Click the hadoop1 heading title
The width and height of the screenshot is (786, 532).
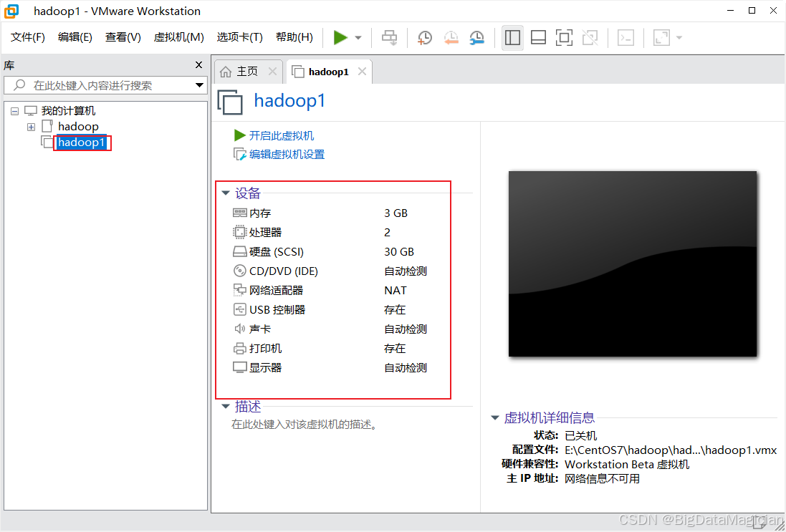[x=289, y=101]
